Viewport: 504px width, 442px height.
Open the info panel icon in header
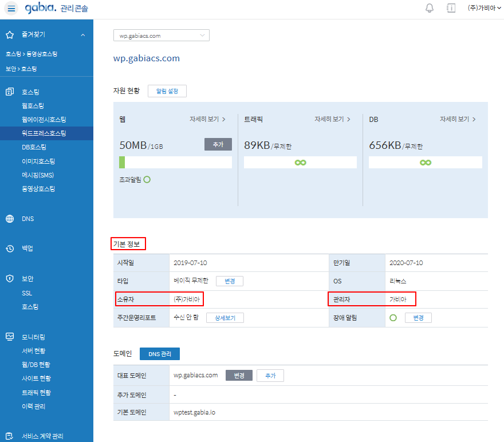coord(451,8)
